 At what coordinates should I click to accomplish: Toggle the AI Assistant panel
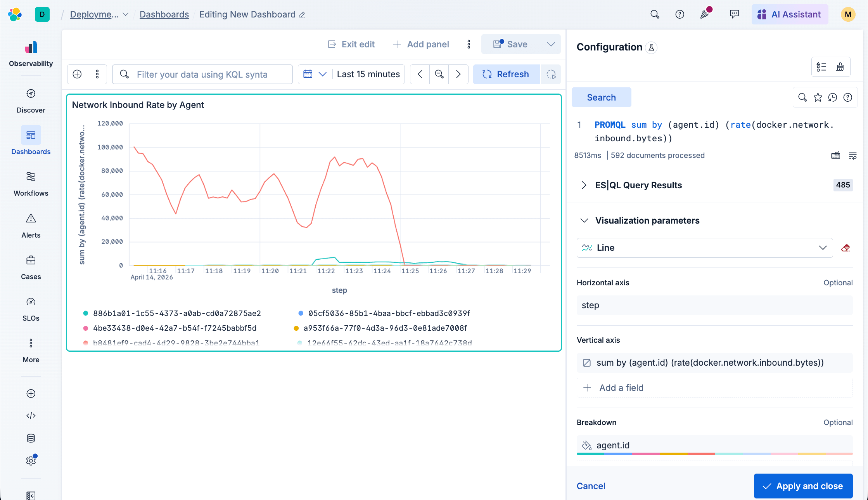(x=790, y=14)
